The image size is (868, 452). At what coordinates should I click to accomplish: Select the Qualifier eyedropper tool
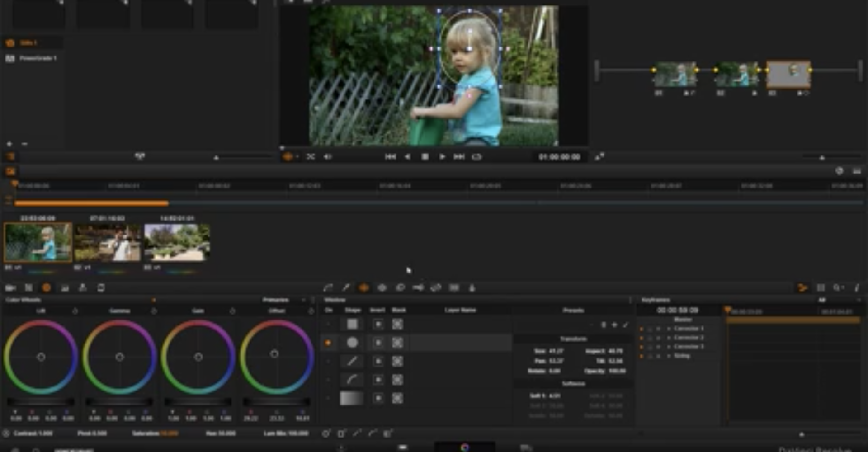pos(346,287)
